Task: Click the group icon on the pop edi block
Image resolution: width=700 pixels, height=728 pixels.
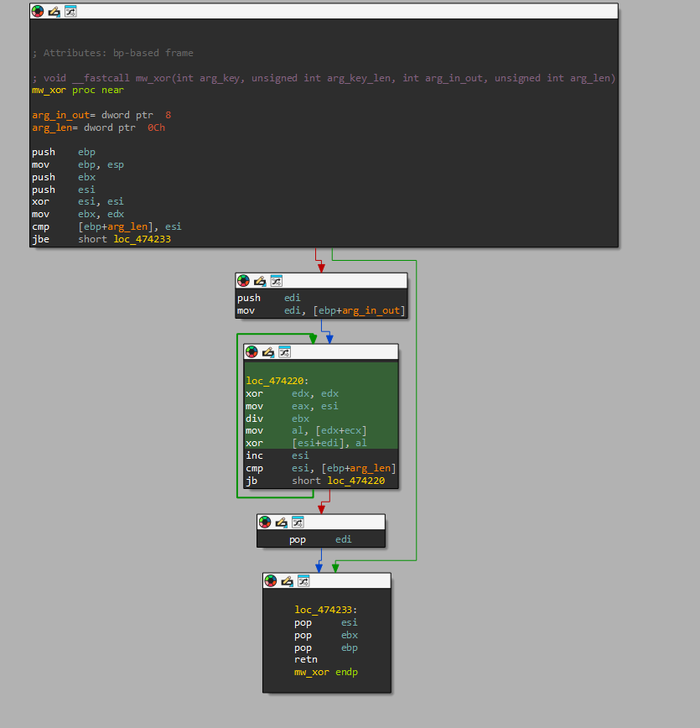Action: 298,522
